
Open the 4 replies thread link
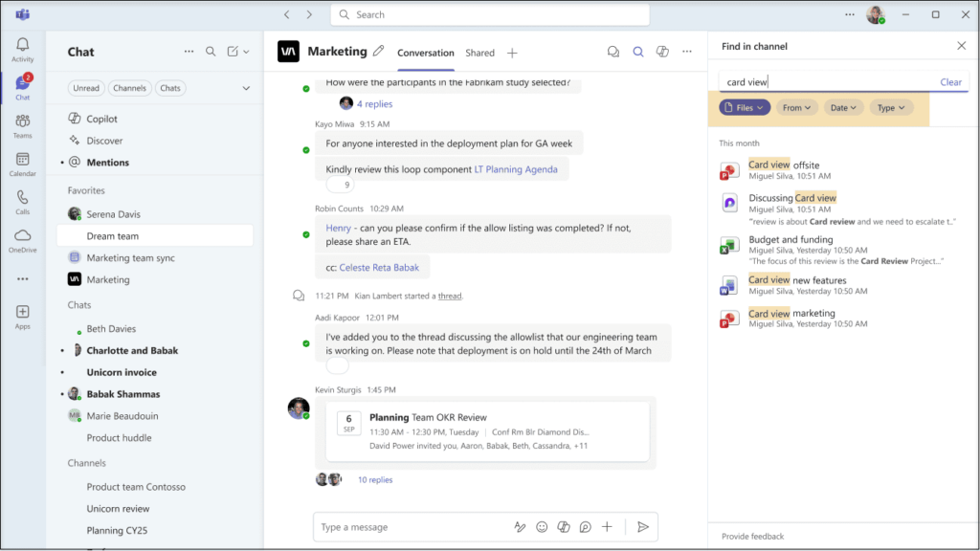[x=374, y=103]
